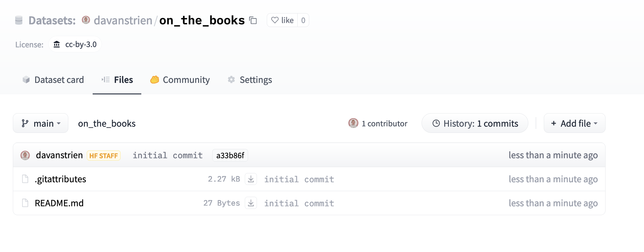Open the Community tab
The height and width of the screenshot is (252, 644).
(180, 80)
